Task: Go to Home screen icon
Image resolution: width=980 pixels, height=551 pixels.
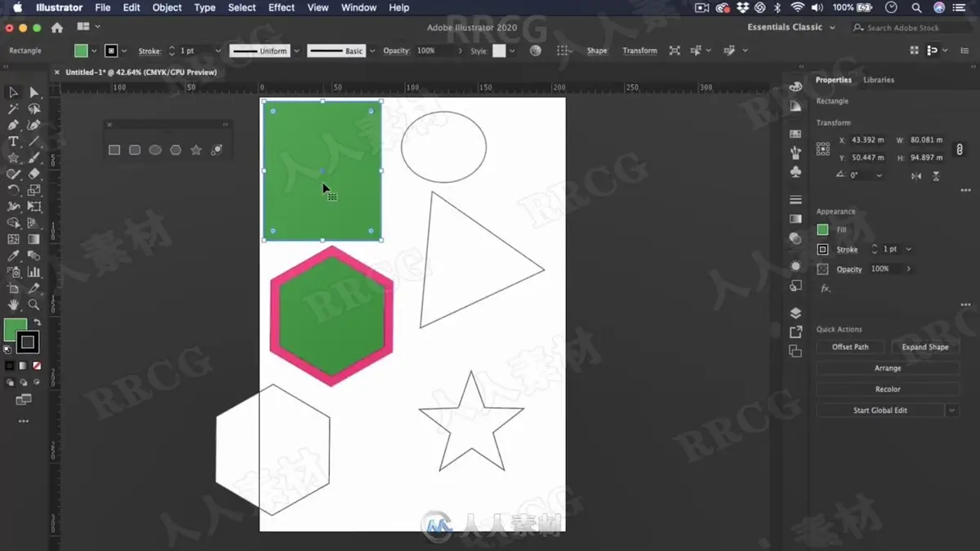Action: [57, 28]
